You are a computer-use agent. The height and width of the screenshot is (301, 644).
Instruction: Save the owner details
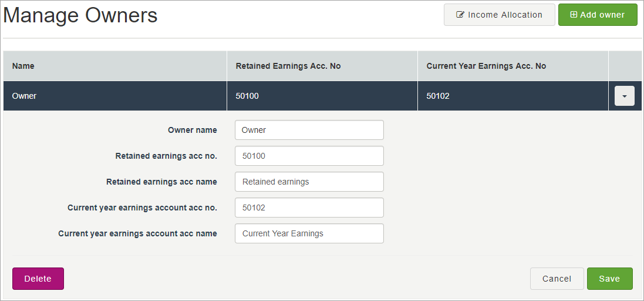(x=609, y=279)
